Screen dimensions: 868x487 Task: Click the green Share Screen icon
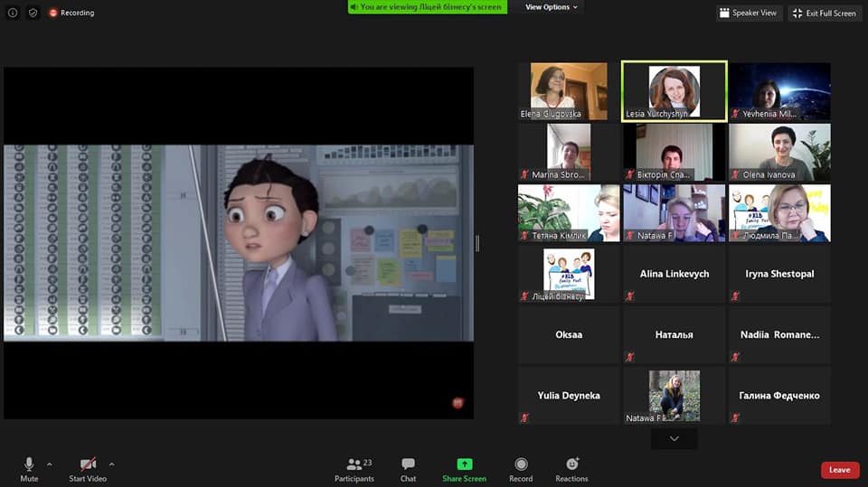click(x=465, y=464)
